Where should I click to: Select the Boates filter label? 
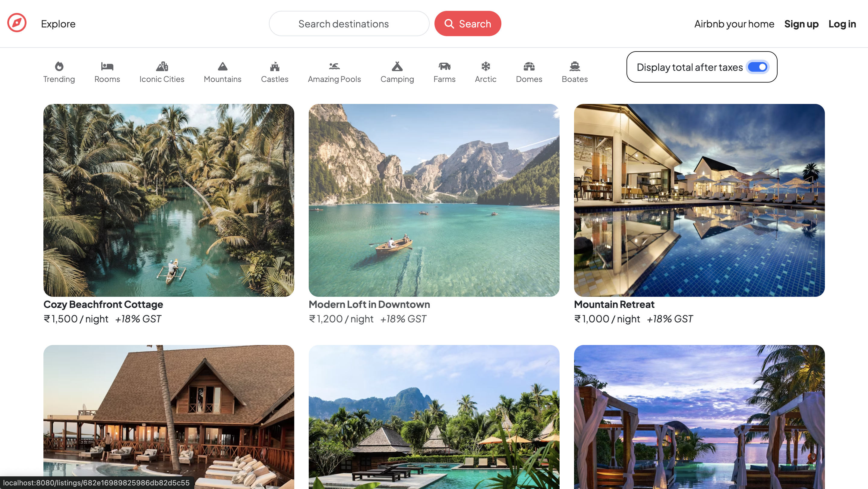575,79
